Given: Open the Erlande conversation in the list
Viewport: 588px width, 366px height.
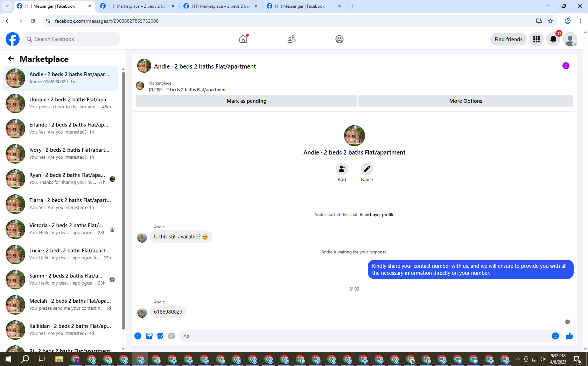Looking at the screenshot, I should (60, 128).
